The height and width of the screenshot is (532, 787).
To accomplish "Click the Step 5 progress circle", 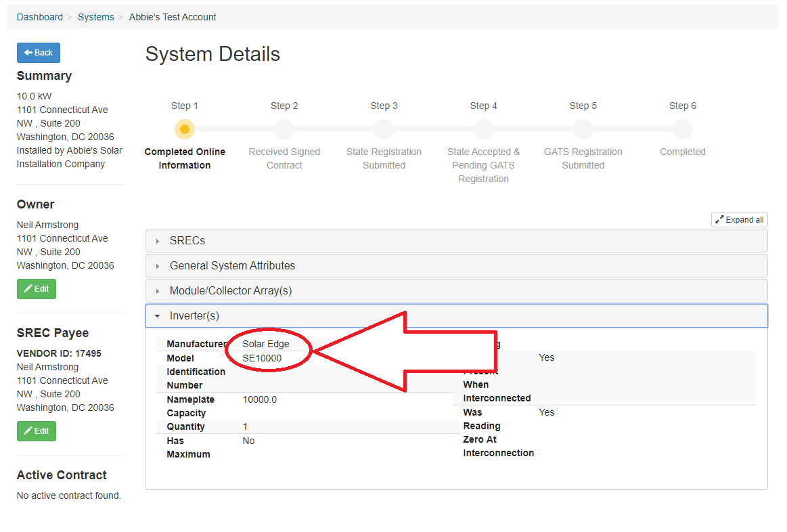I will point(583,129).
